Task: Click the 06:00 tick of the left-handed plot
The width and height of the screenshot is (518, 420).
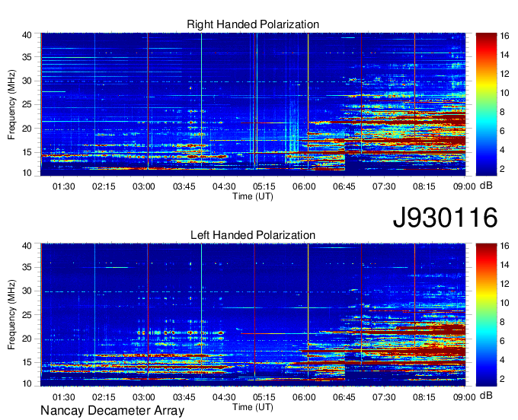Action: 304,397
